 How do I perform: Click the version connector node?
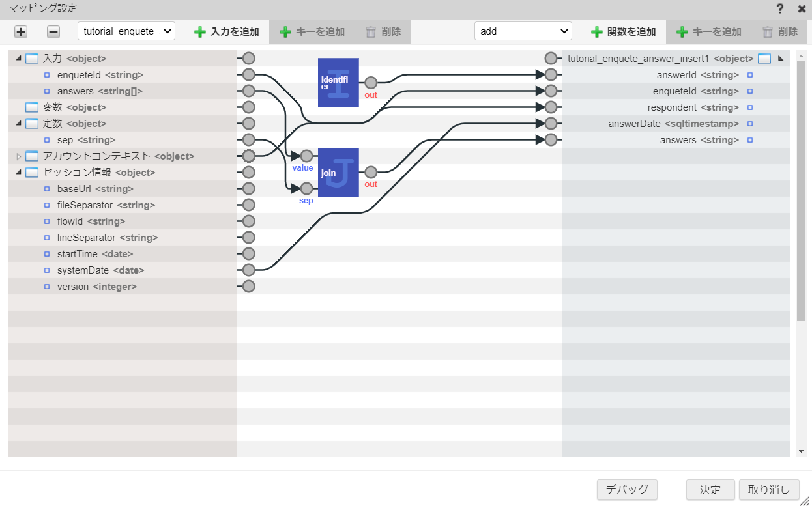click(x=248, y=287)
